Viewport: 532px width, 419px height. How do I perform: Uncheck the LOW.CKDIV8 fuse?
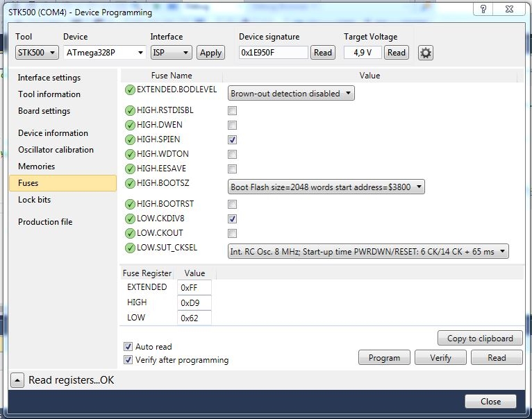click(233, 219)
